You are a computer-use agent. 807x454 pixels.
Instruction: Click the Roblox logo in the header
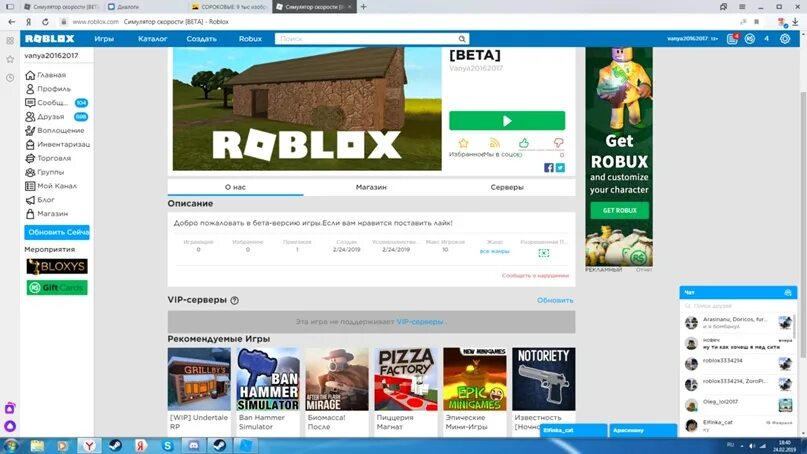(x=50, y=39)
